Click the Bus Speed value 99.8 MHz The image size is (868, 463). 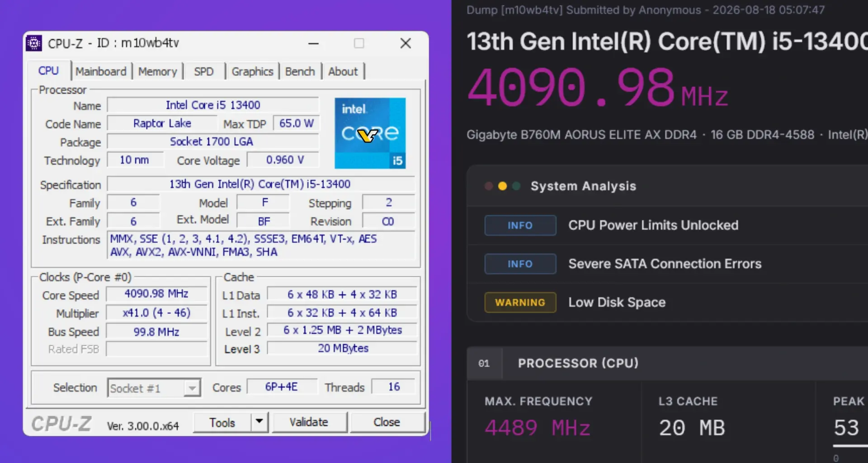(156, 332)
